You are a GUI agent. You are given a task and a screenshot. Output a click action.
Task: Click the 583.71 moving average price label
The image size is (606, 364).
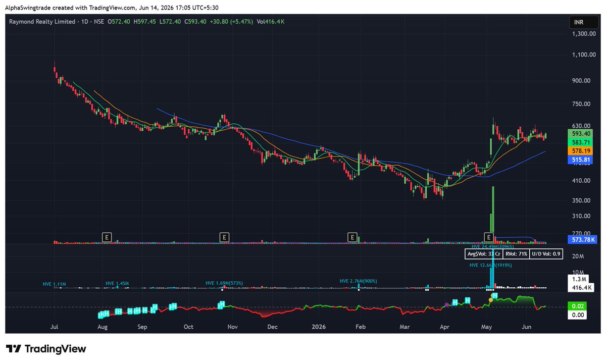(x=581, y=143)
